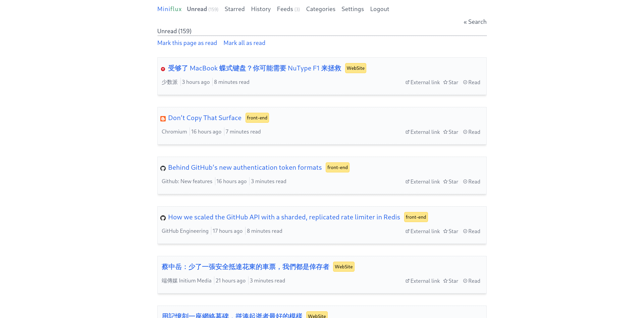Image resolution: width=644 pixels, height=318 pixels.
Task: Star the 蔡中岳 article
Action: (450, 281)
